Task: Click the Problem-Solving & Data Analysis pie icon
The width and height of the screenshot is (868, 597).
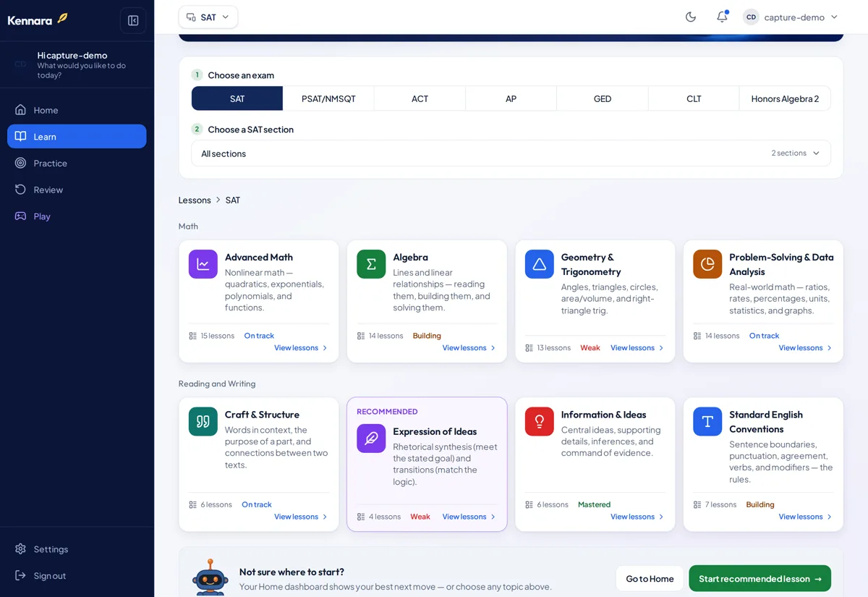Action: (x=707, y=264)
